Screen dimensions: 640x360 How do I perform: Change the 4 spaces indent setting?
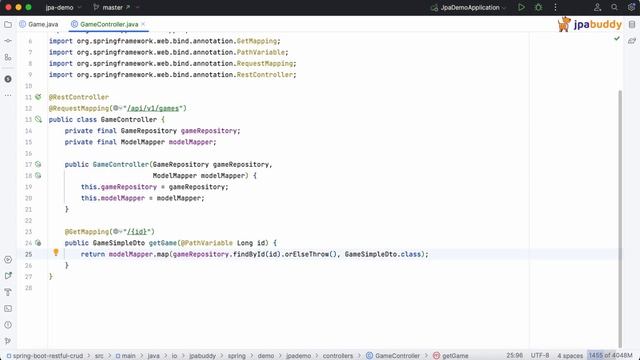(570, 356)
